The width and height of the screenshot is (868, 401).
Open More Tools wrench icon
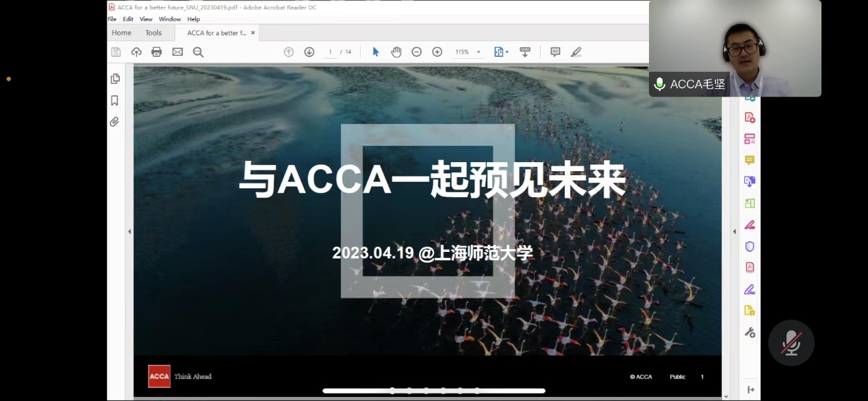coord(750,333)
